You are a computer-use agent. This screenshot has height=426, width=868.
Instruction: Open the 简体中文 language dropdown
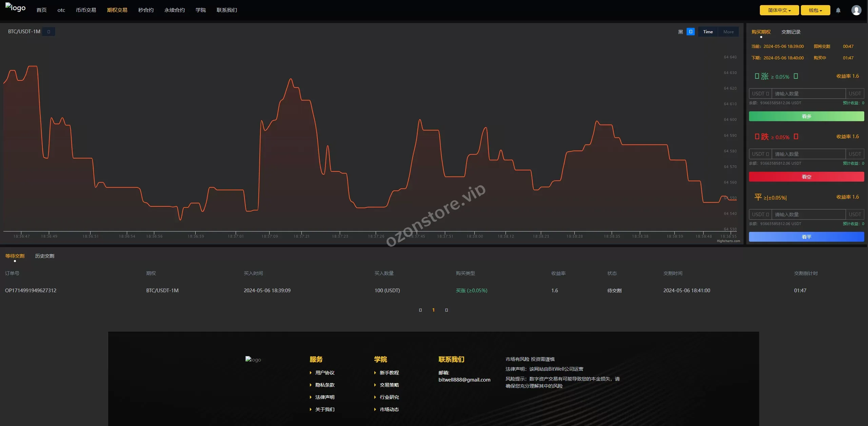[x=779, y=10]
